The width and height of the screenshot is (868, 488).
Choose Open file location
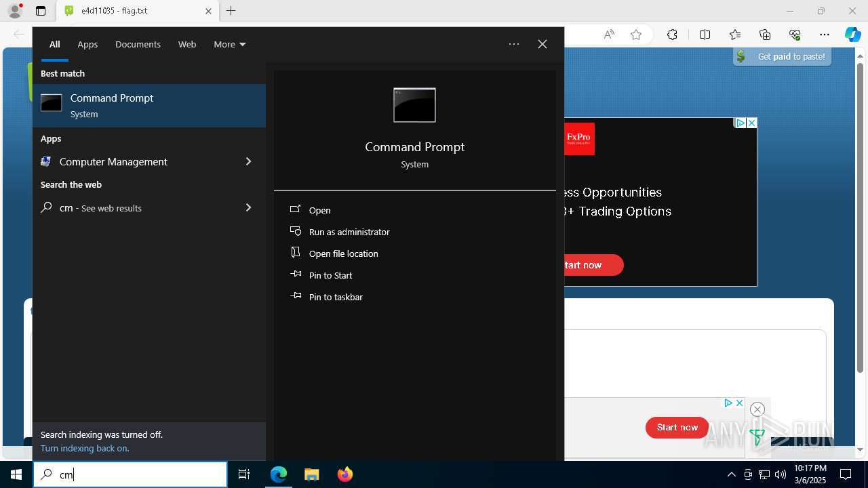click(343, 253)
